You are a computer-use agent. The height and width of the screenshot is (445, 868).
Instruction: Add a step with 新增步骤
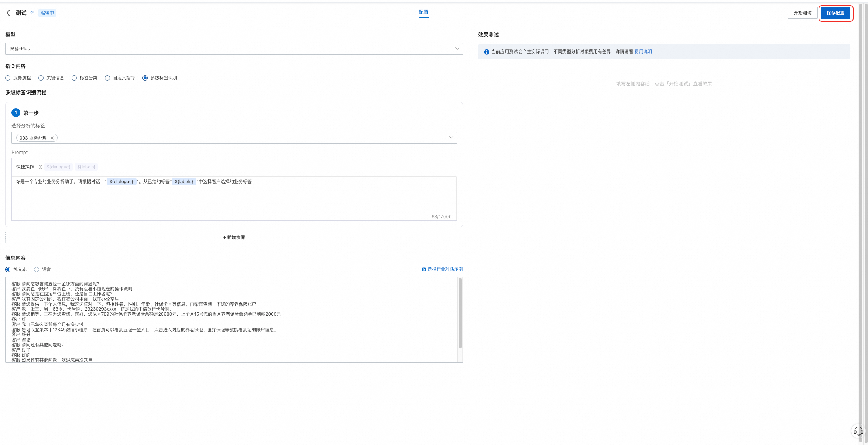234,237
